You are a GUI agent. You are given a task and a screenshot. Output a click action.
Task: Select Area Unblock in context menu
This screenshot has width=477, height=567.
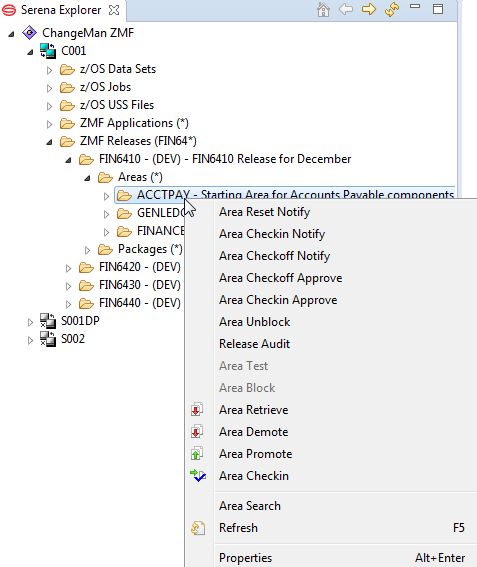coord(255,322)
